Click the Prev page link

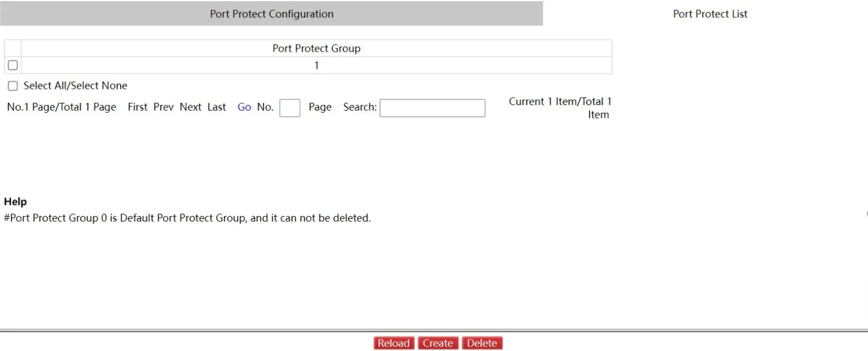tap(163, 107)
